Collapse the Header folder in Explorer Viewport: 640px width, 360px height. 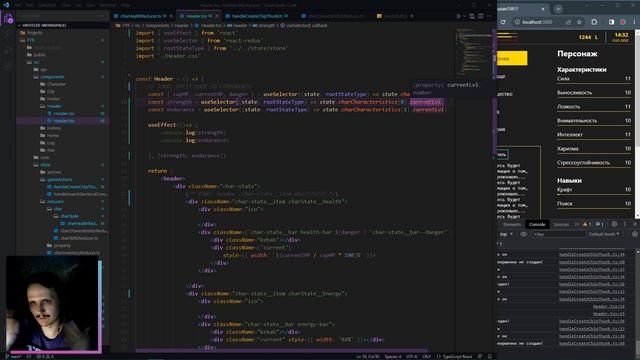tap(54, 106)
